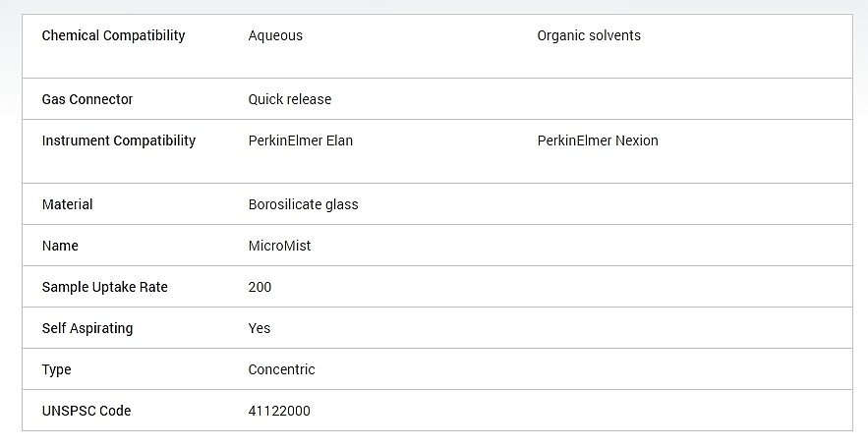Click the Organic solvents value
The width and height of the screenshot is (868, 448).
click(x=589, y=36)
